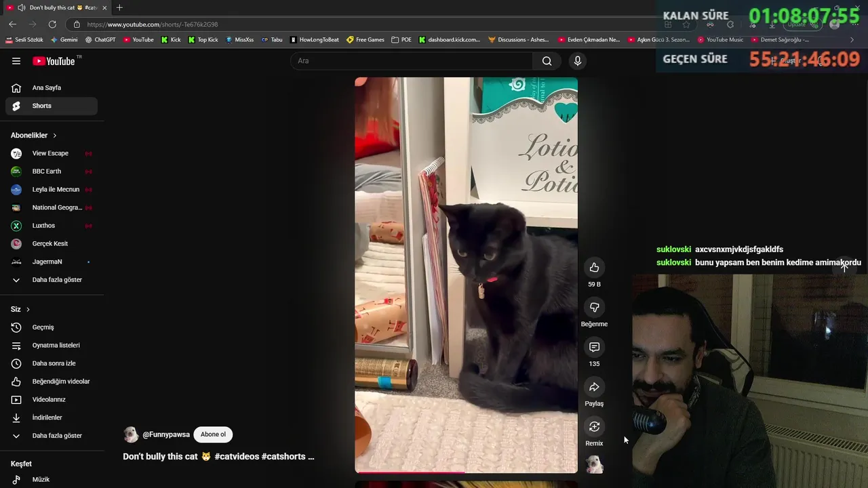Open the Luxthos subscription

click(x=52, y=226)
